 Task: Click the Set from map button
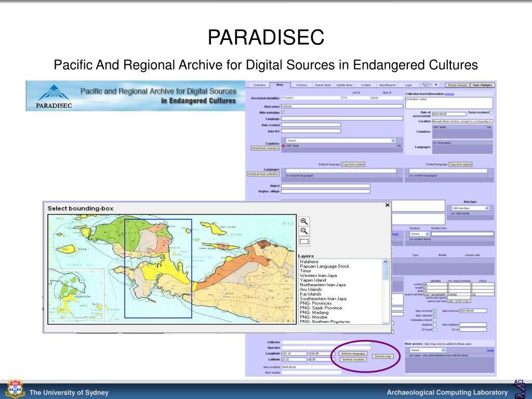tap(383, 356)
